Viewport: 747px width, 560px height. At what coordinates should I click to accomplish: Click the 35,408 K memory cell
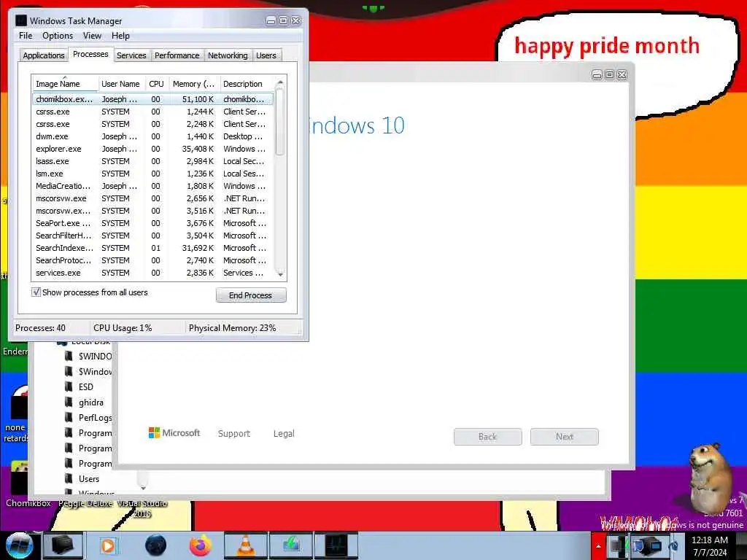click(198, 149)
